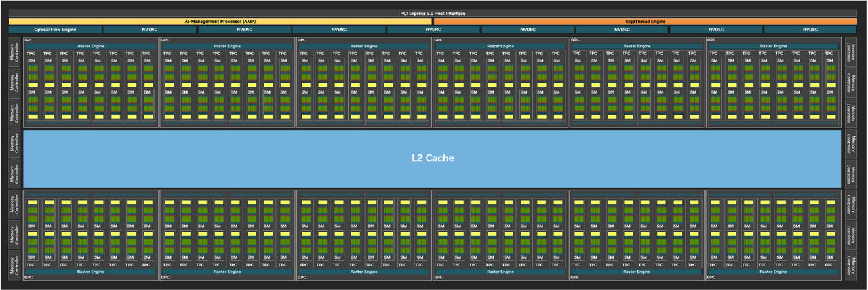The width and height of the screenshot is (868, 290).
Task: Click the Optical Flow Engine block
Action: 55,30
